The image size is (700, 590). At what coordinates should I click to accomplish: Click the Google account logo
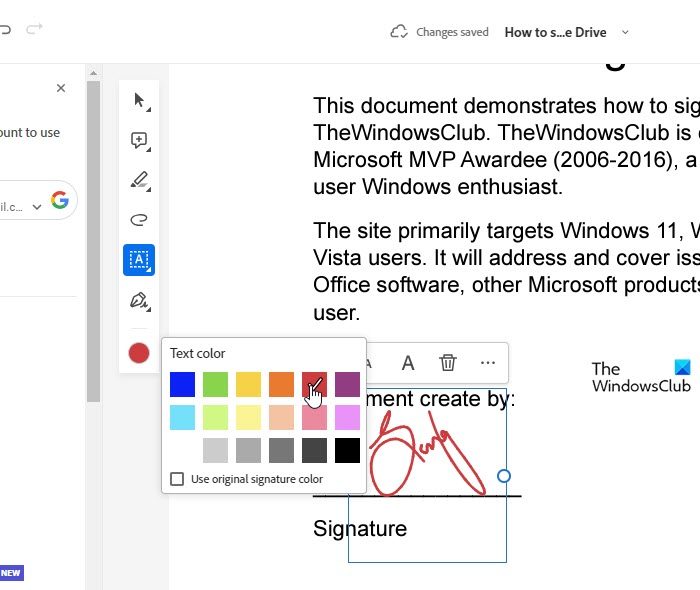[60, 200]
